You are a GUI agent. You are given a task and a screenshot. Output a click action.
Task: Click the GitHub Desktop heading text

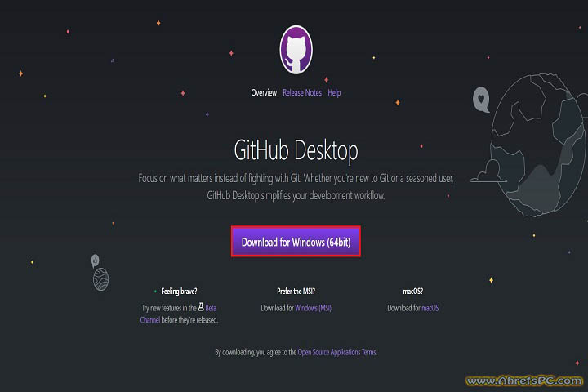(296, 150)
